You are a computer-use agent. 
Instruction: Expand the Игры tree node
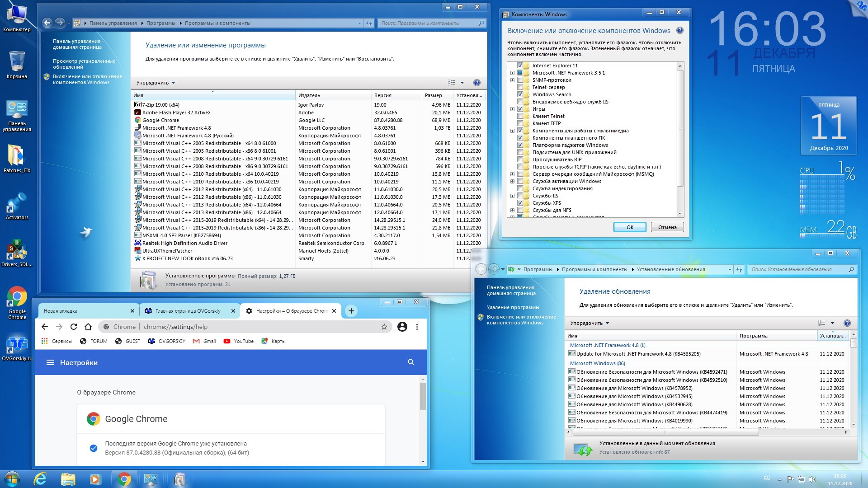coord(512,109)
